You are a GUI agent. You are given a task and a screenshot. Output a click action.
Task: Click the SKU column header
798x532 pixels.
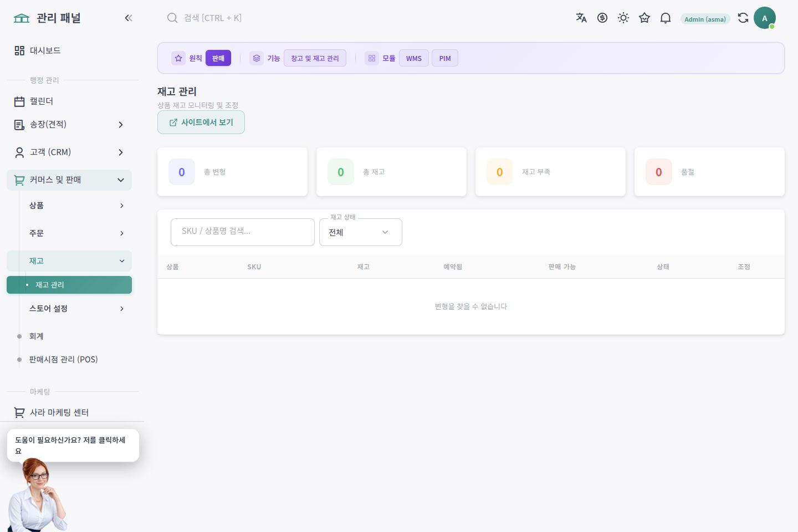tap(254, 267)
